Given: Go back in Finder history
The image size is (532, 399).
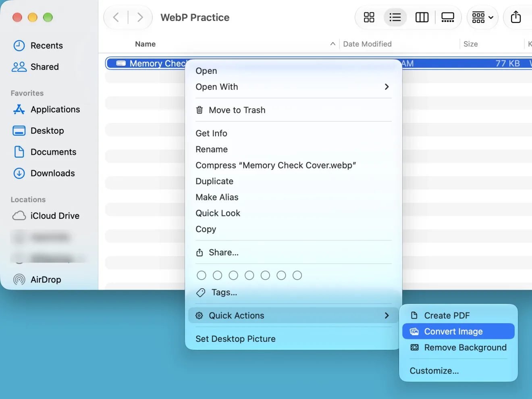Looking at the screenshot, I should [116, 17].
